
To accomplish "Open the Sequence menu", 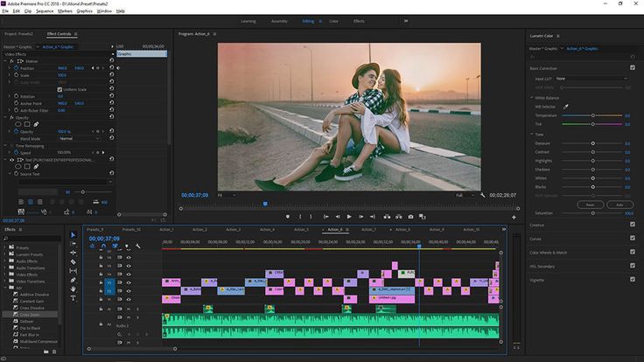I will tap(45, 10).
